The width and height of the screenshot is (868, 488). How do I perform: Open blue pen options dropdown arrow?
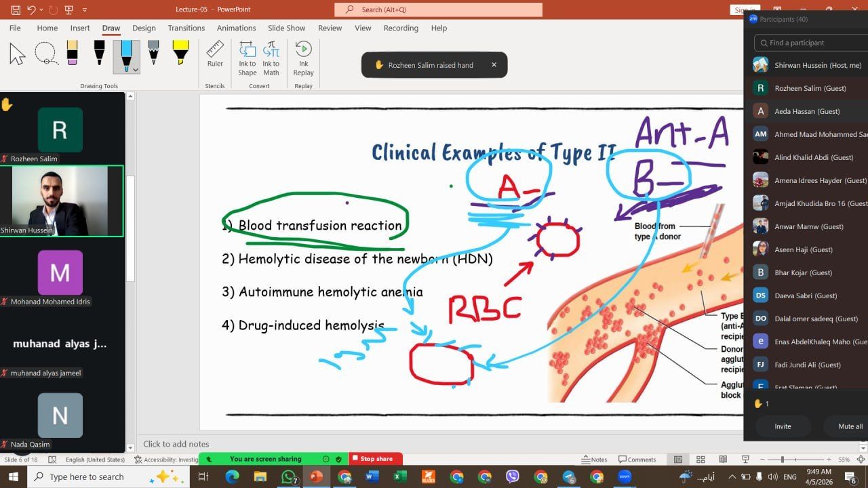coord(136,70)
